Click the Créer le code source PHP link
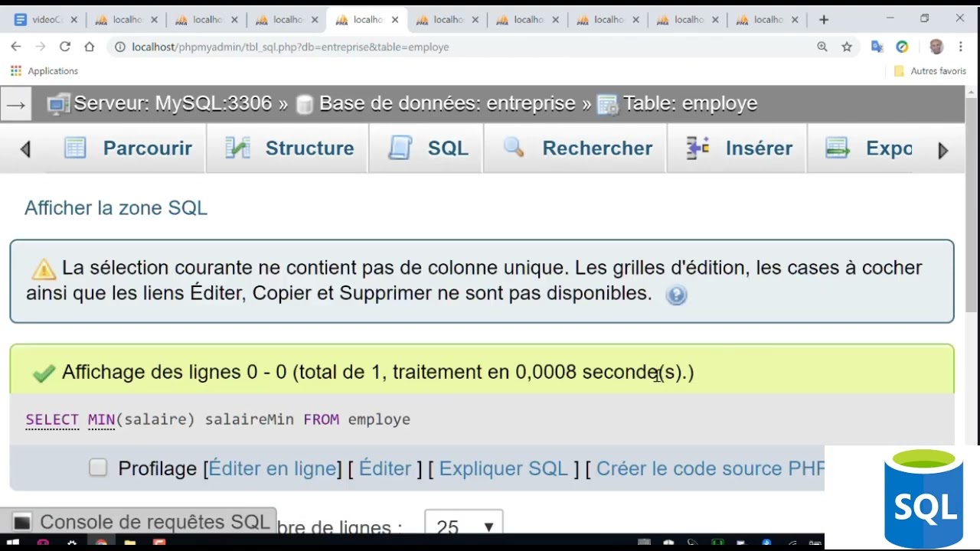The height and width of the screenshot is (551, 980). tap(710, 468)
